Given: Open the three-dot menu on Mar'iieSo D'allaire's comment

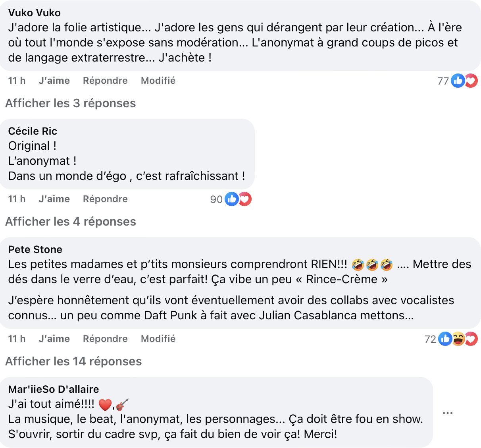Looking at the screenshot, I should (448, 413).
